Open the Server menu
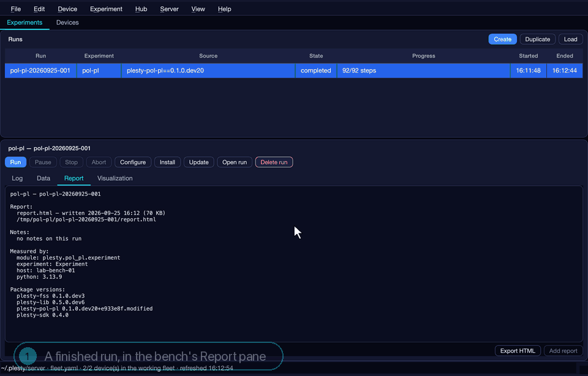 pos(169,9)
